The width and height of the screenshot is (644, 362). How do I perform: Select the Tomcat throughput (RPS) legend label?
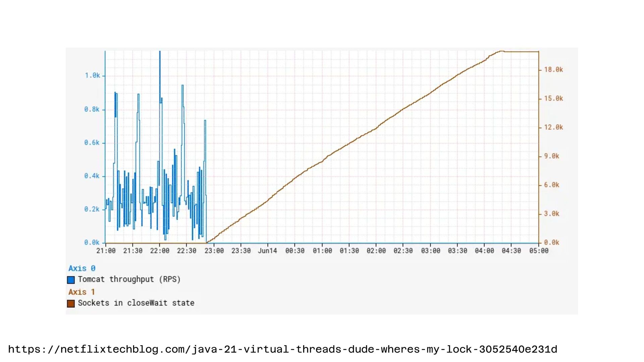pos(129,280)
